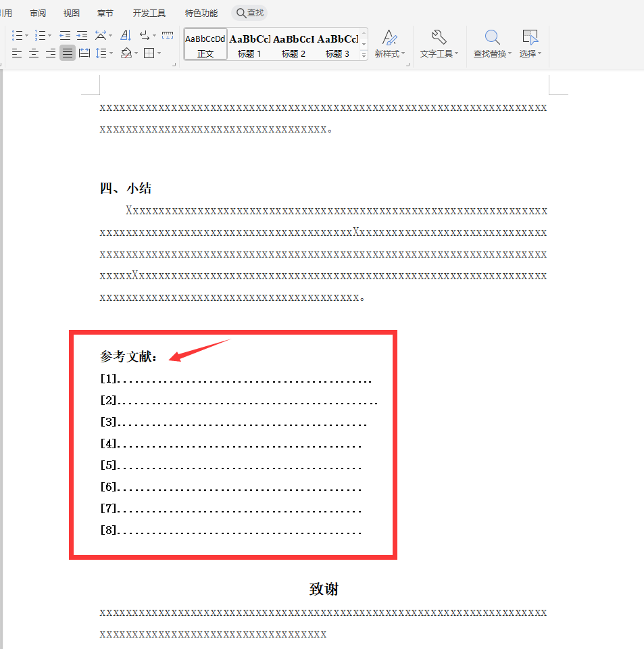
Task: Align text to the right
Action: [x=51, y=53]
